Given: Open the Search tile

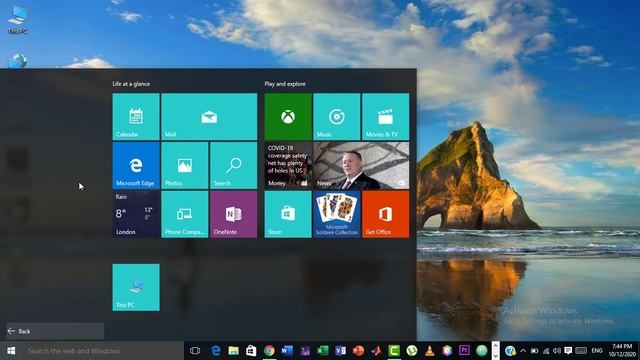Looking at the screenshot, I should tap(233, 165).
